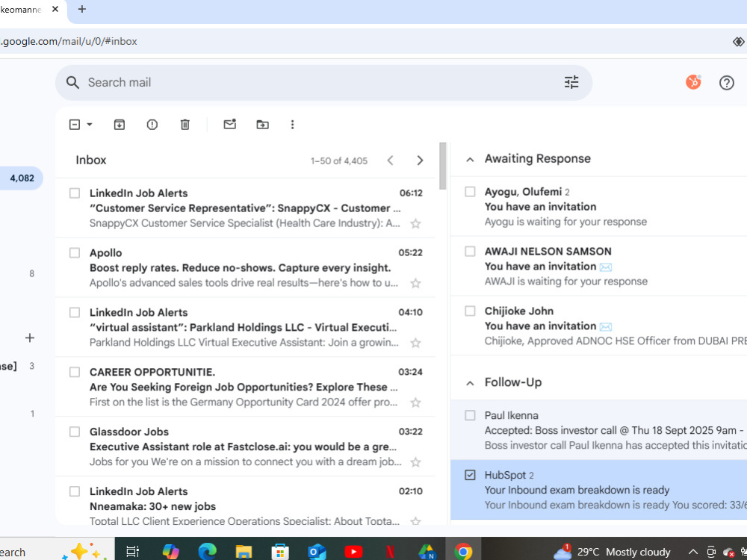Open the Inbox label with 4,082 unread
Screen dimensions: 747x560
(x=22, y=178)
